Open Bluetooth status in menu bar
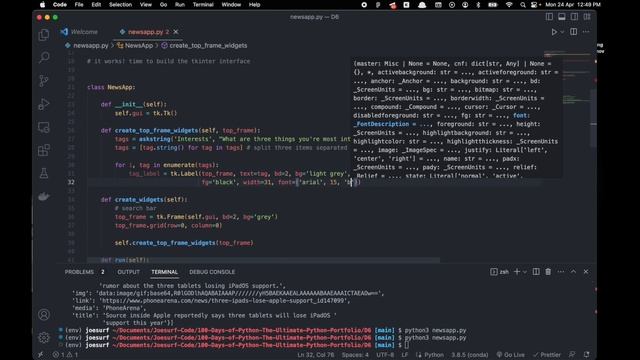This screenshot has height=360, width=640. coord(478,5)
